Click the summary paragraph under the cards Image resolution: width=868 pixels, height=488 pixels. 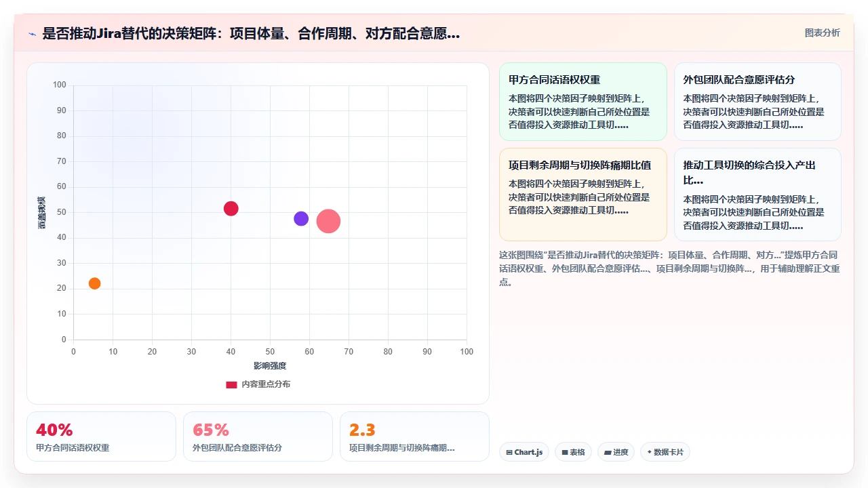(669, 268)
